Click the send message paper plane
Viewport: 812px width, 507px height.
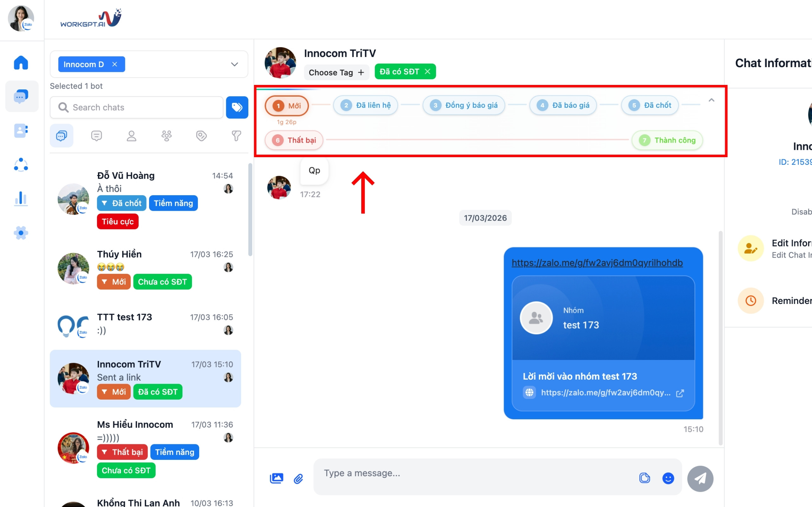[x=700, y=478]
